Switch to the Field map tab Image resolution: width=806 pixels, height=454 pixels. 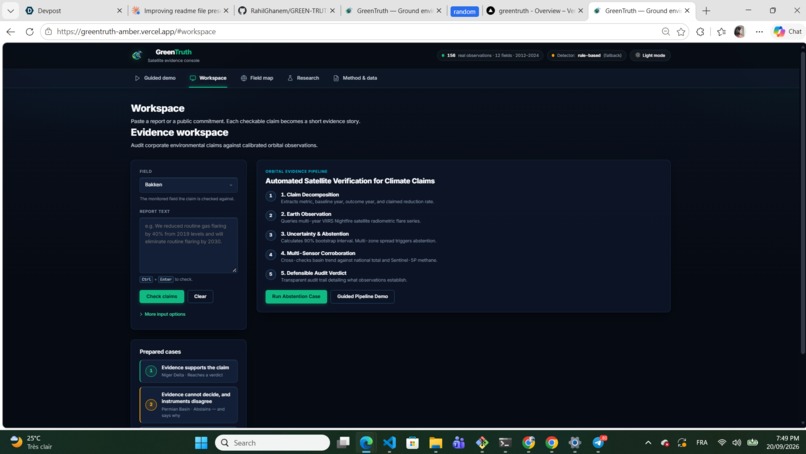point(257,78)
